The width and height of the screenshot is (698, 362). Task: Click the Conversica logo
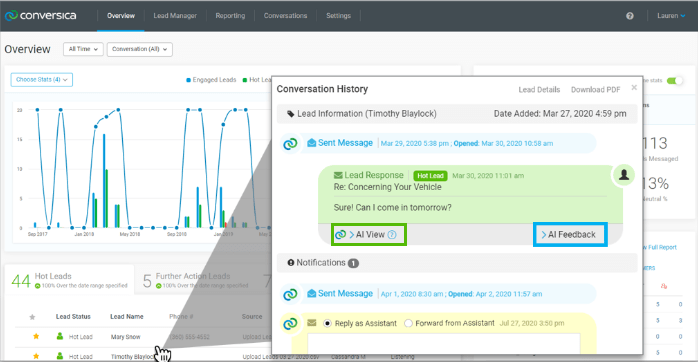(41, 16)
